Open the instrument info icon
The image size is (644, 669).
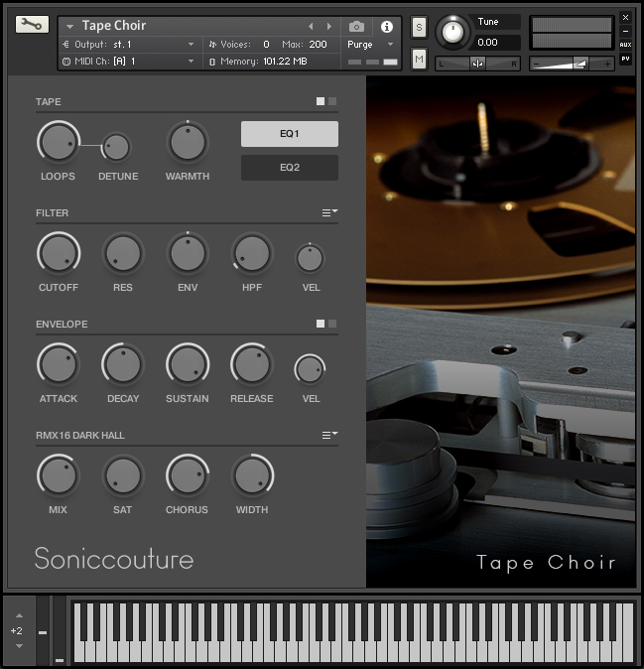tap(386, 27)
